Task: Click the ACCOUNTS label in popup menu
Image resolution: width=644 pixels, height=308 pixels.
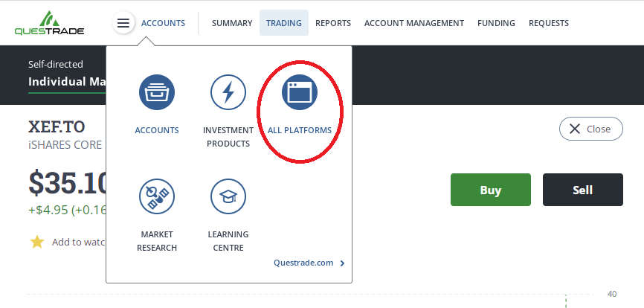Action: pos(157,130)
